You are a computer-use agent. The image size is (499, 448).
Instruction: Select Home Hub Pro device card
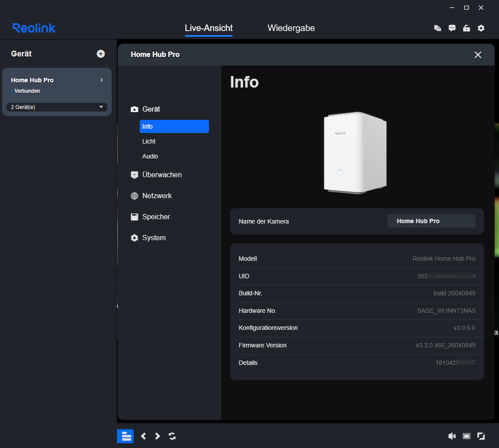[x=57, y=91]
